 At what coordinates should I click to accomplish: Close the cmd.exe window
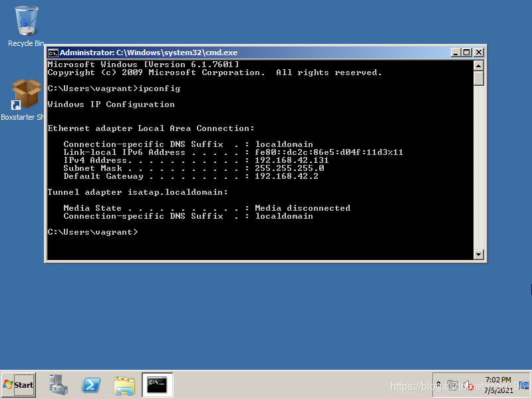click(x=479, y=53)
